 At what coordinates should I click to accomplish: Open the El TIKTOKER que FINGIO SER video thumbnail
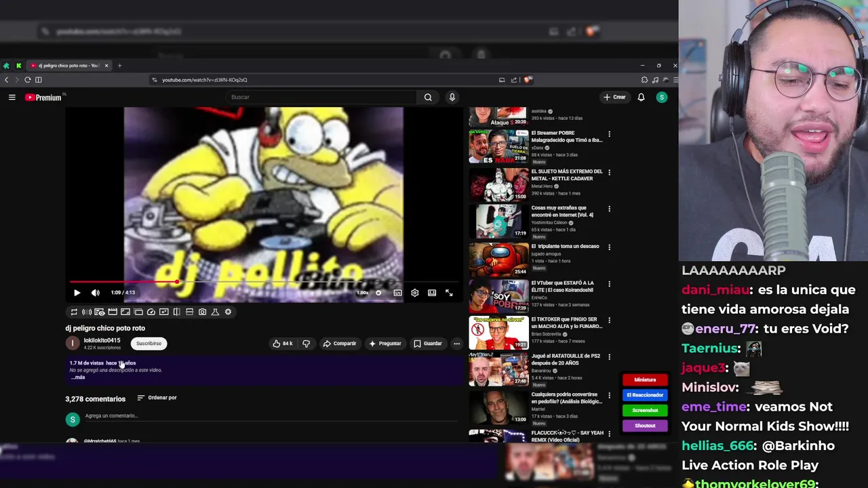coord(498,332)
